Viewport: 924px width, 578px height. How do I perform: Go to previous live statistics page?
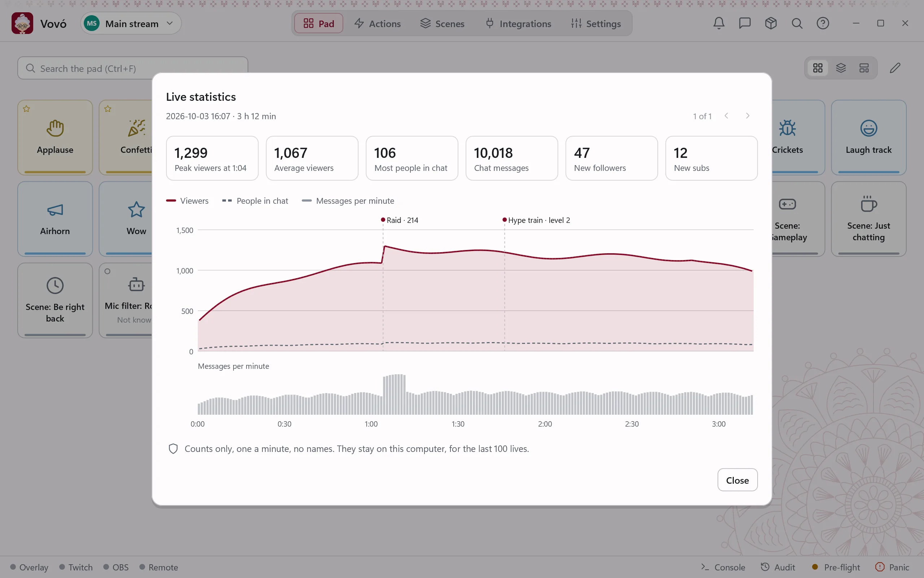click(x=726, y=116)
